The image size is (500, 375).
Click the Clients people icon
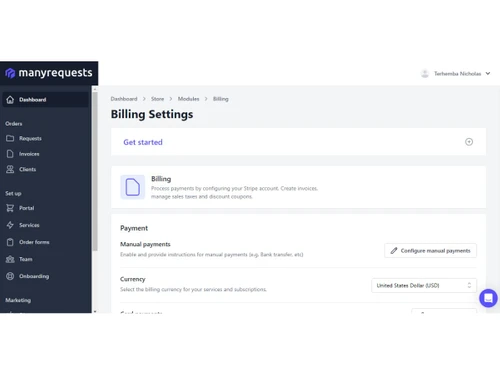(10, 169)
